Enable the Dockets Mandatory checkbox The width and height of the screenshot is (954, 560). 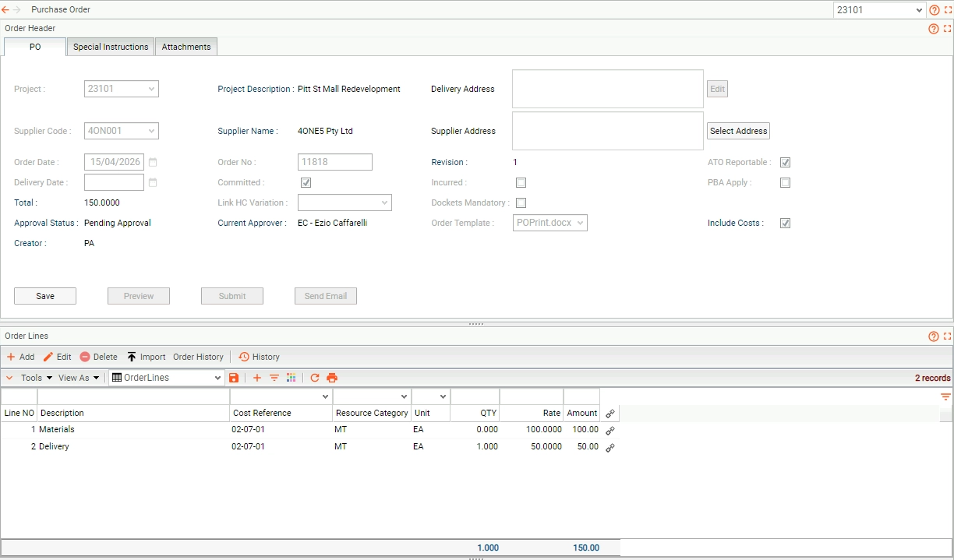[x=521, y=203]
